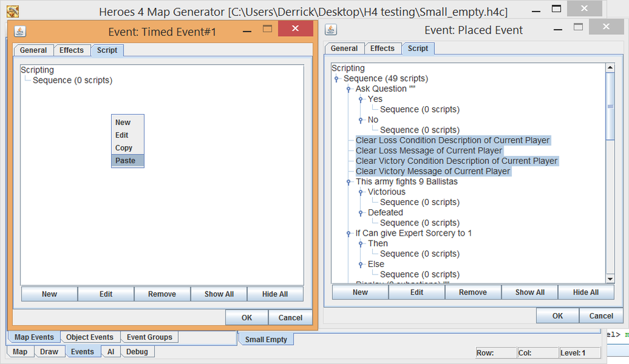Click the Placed Event scrollbar thumb

(610, 106)
